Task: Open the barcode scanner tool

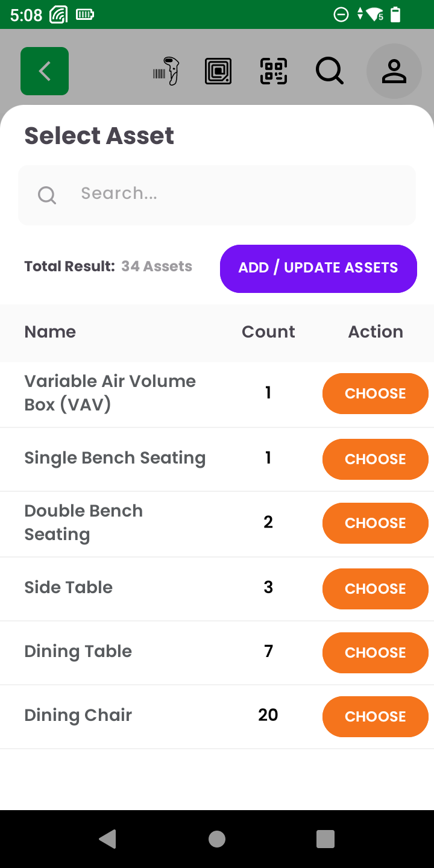Action: tap(167, 71)
